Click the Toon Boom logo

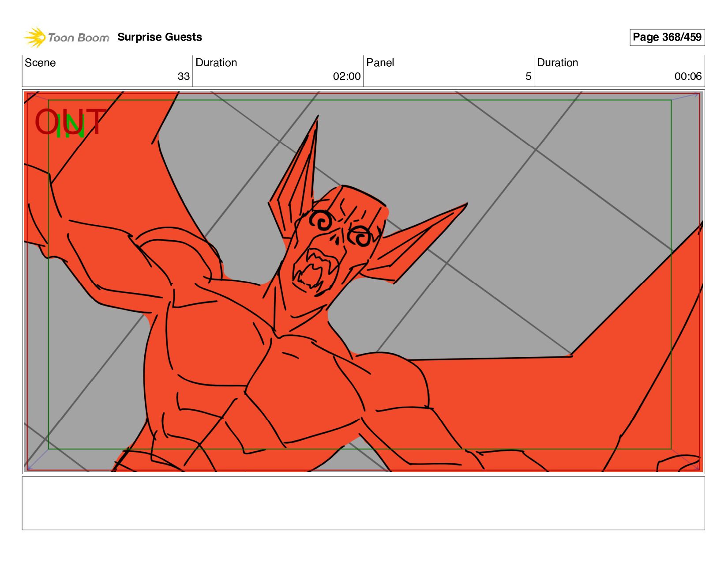pos(66,37)
